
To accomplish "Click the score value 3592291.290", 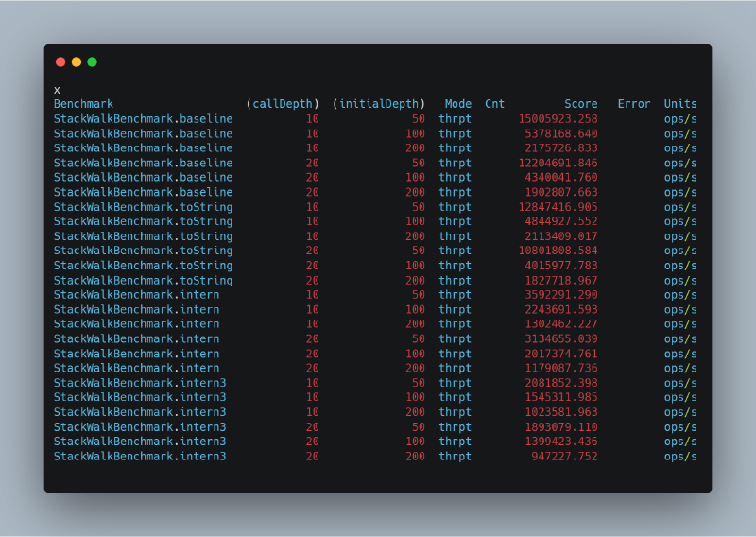I will (x=561, y=295).
